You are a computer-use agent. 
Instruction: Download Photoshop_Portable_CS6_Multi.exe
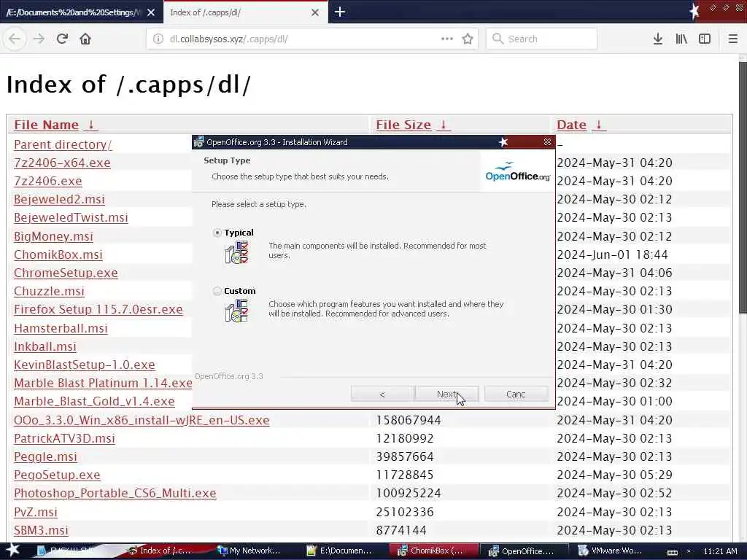(115, 494)
